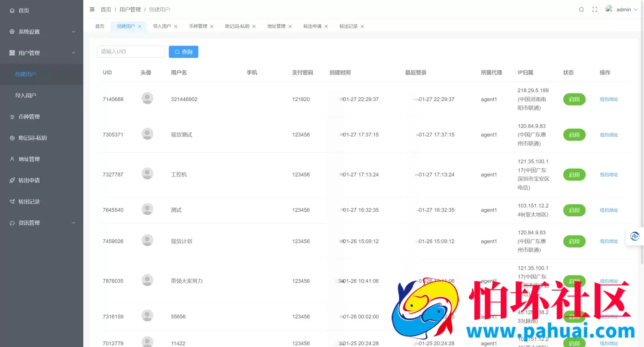Expand 系统设置 sidebar menu
Image resolution: width=644 pixels, height=347 pixels.
pyautogui.click(x=41, y=31)
